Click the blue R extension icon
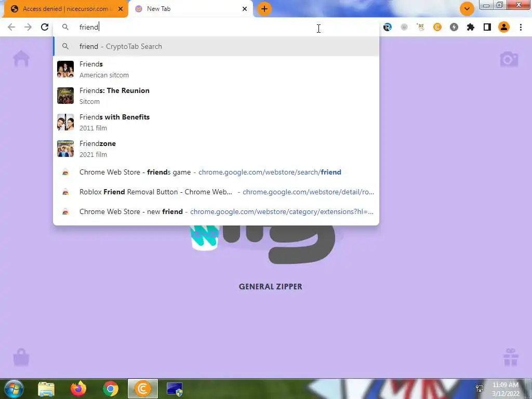The image size is (532, 399). click(388, 27)
